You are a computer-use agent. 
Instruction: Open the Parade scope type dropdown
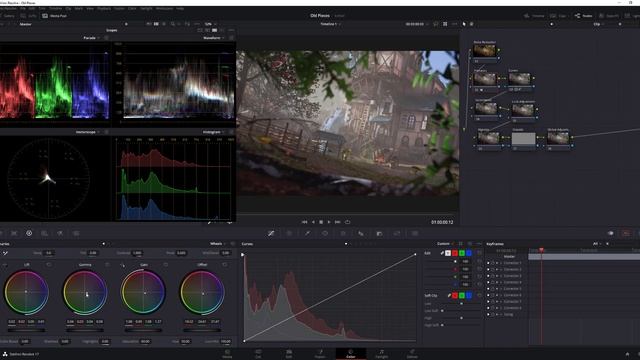[x=91, y=38]
